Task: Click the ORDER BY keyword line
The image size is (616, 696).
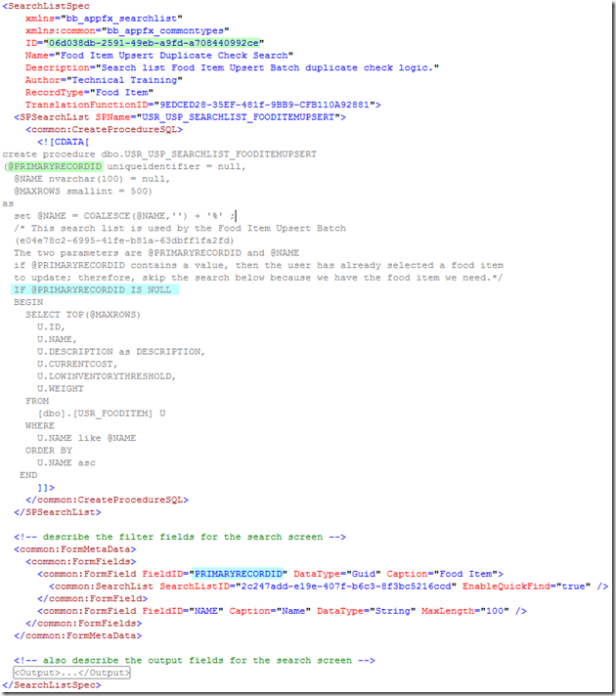Action: 49,451
